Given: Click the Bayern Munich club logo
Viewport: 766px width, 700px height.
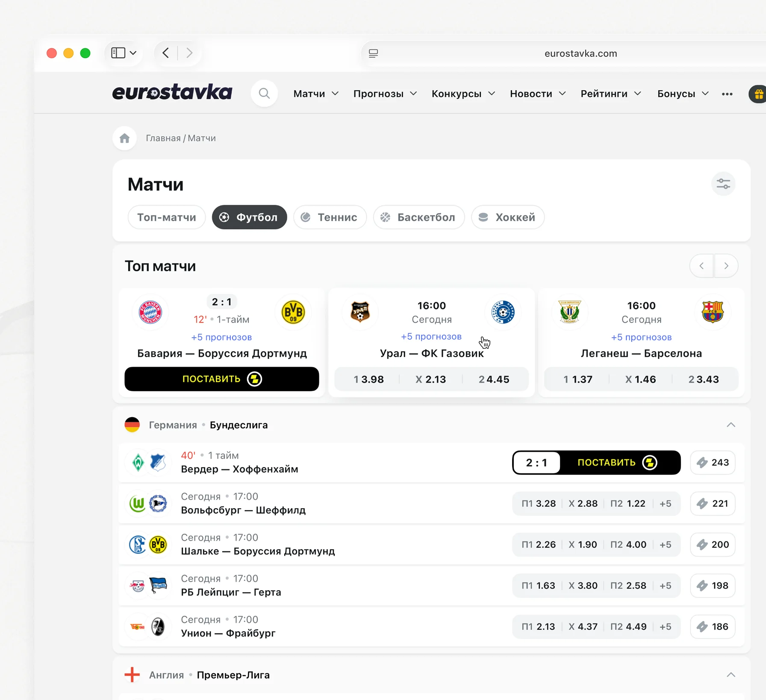Looking at the screenshot, I should click(x=150, y=312).
